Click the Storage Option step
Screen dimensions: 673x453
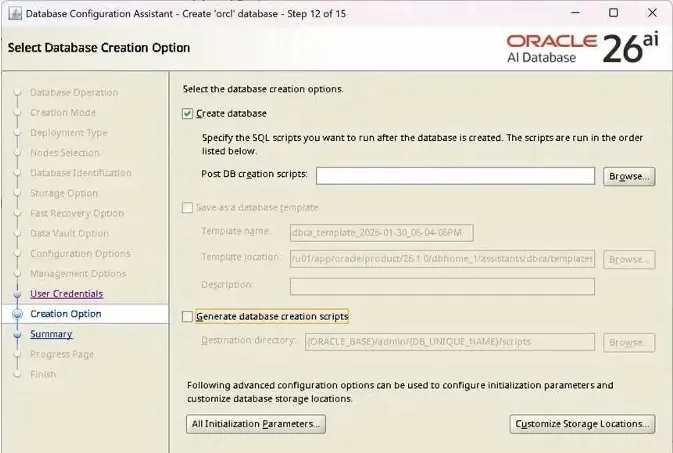(64, 193)
